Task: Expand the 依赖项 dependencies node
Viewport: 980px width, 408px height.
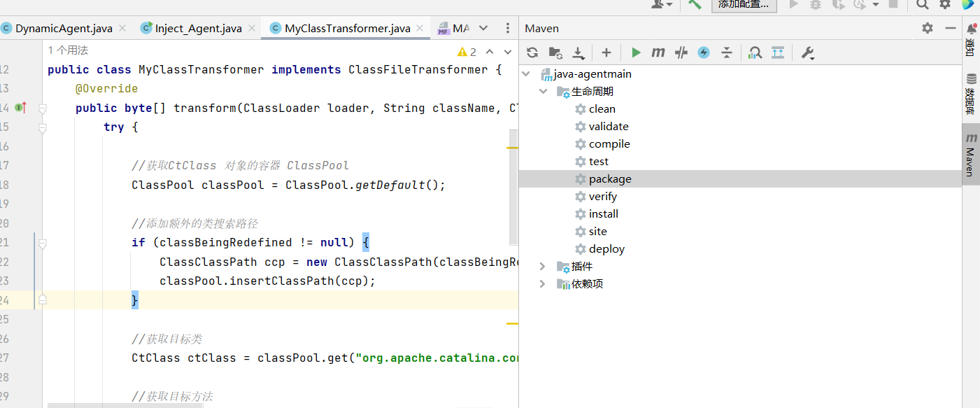Action: 543,284
